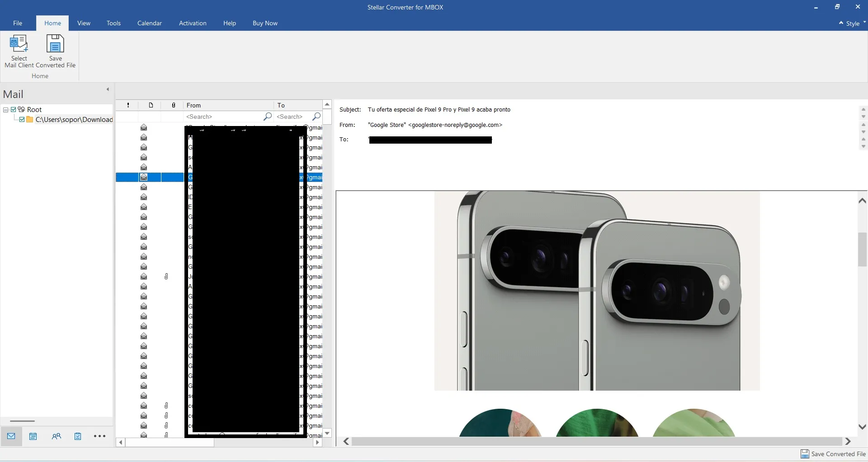Click the email subject text line
The image size is (868, 462).
(x=439, y=109)
